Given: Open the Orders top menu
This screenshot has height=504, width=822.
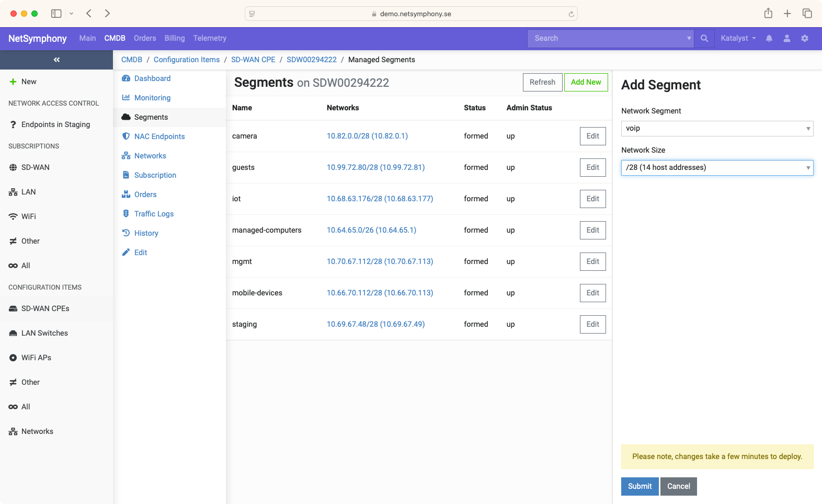Looking at the screenshot, I should click(145, 38).
